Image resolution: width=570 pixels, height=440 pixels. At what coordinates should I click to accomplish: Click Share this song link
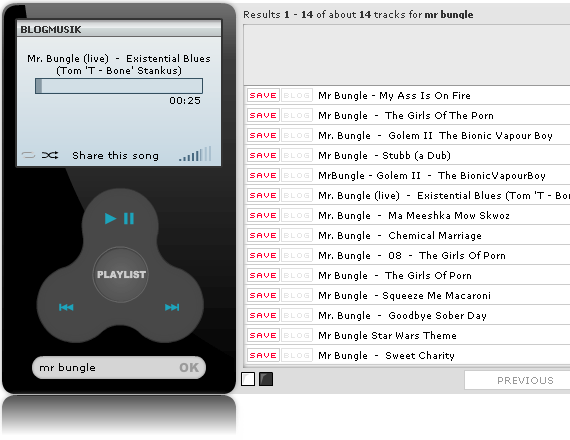coord(115,156)
